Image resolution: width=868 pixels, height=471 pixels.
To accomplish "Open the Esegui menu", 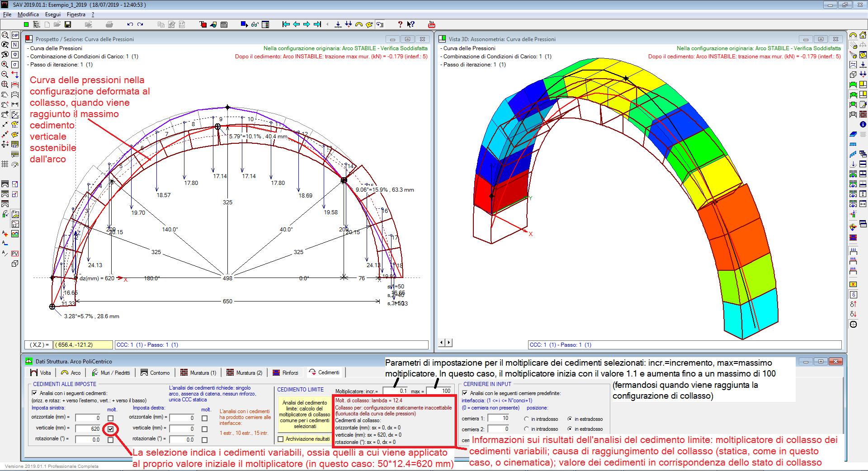I will tap(52, 14).
